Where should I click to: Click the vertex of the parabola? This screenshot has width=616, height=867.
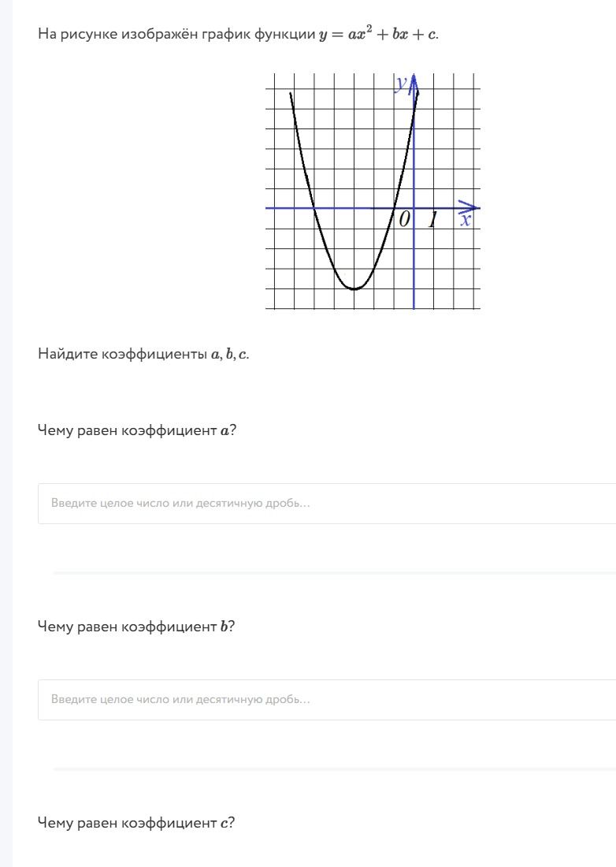click(x=354, y=288)
